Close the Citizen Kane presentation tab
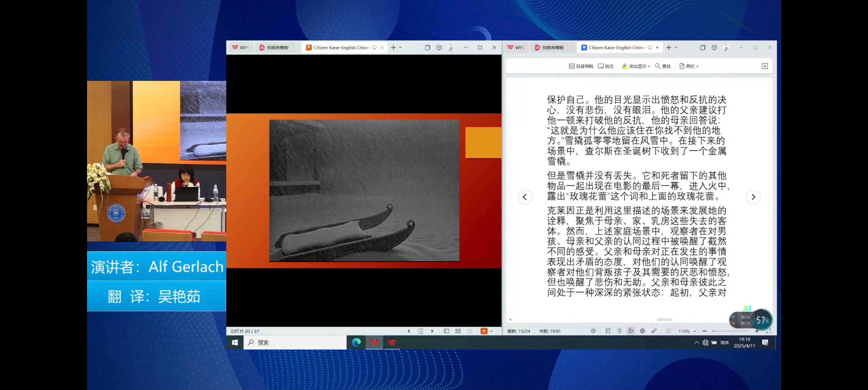868x390 pixels. pos(382,47)
